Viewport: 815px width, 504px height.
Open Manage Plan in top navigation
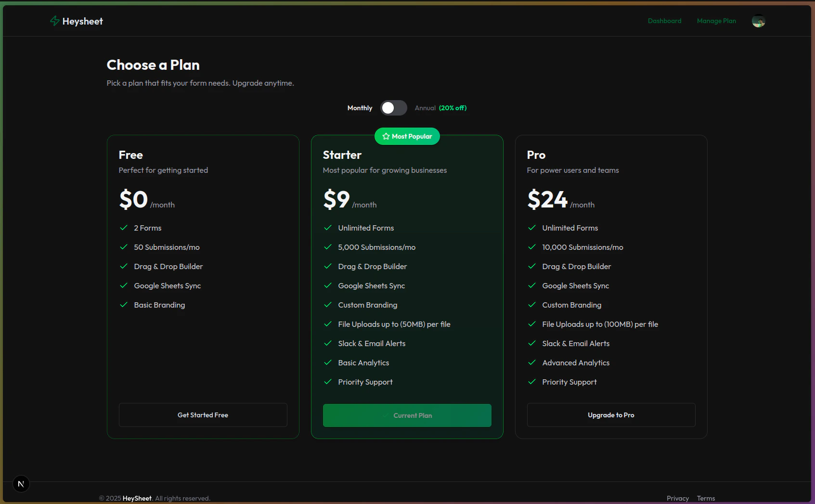(x=716, y=21)
